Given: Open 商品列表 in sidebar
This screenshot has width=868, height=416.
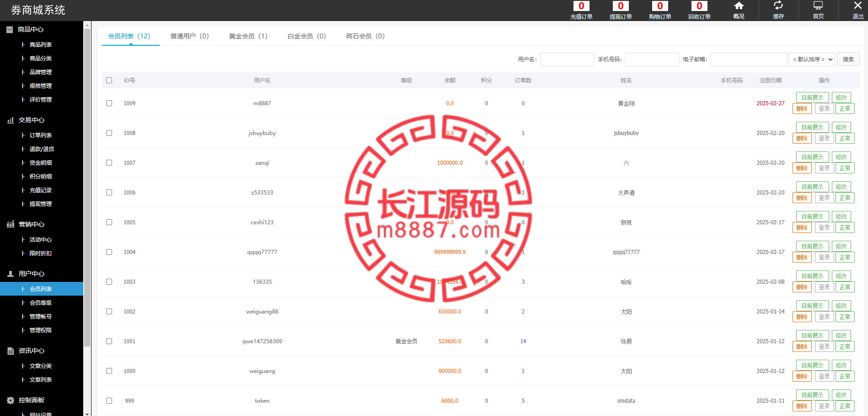Looking at the screenshot, I should pyautogui.click(x=41, y=44).
